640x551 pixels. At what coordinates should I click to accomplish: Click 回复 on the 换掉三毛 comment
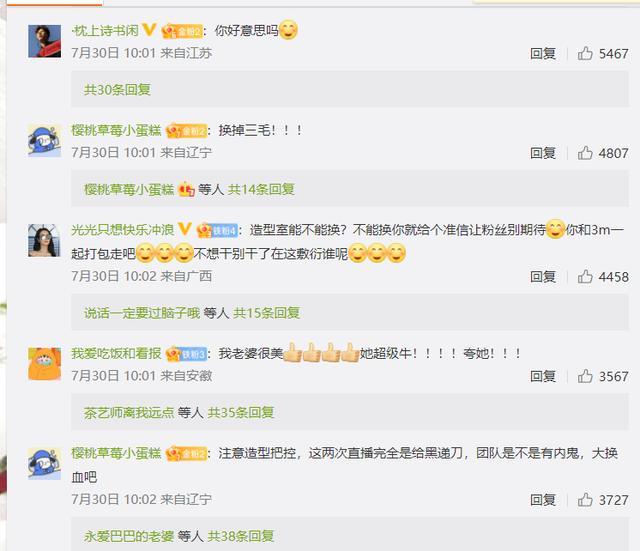click(x=543, y=153)
